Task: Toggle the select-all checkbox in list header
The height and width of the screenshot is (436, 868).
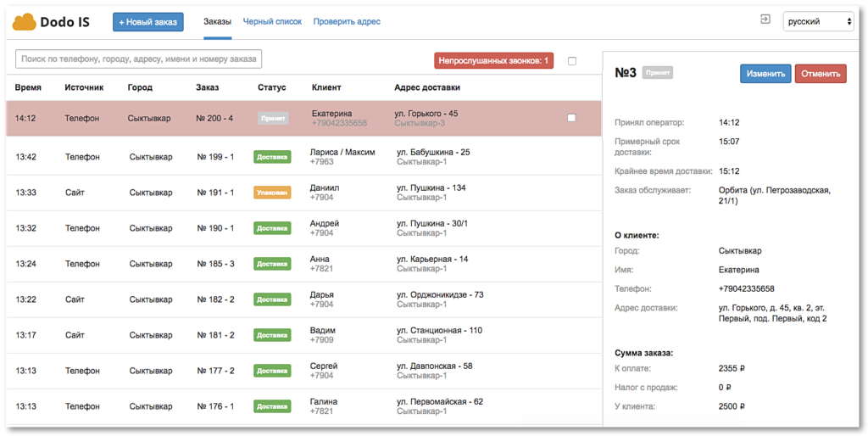Action: [x=572, y=61]
